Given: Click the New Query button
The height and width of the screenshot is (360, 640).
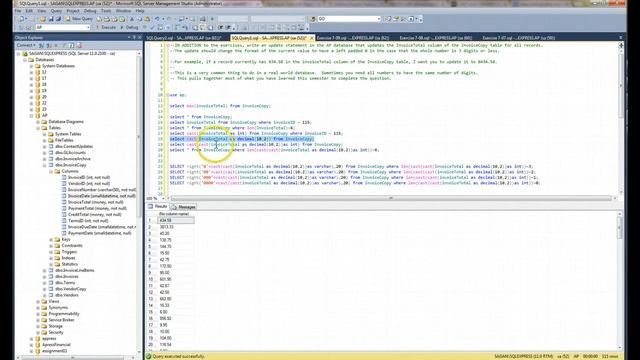Looking at the screenshot, I should 79,19.
